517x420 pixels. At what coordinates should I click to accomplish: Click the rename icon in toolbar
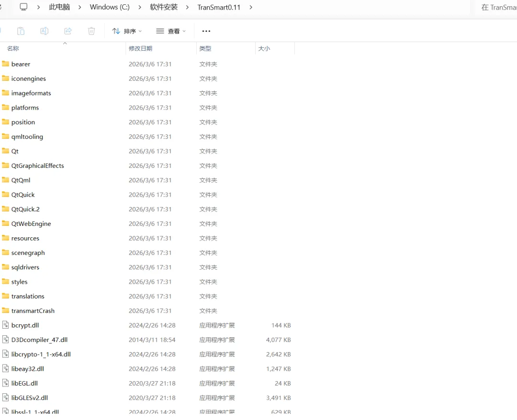[x=44, y=31]
